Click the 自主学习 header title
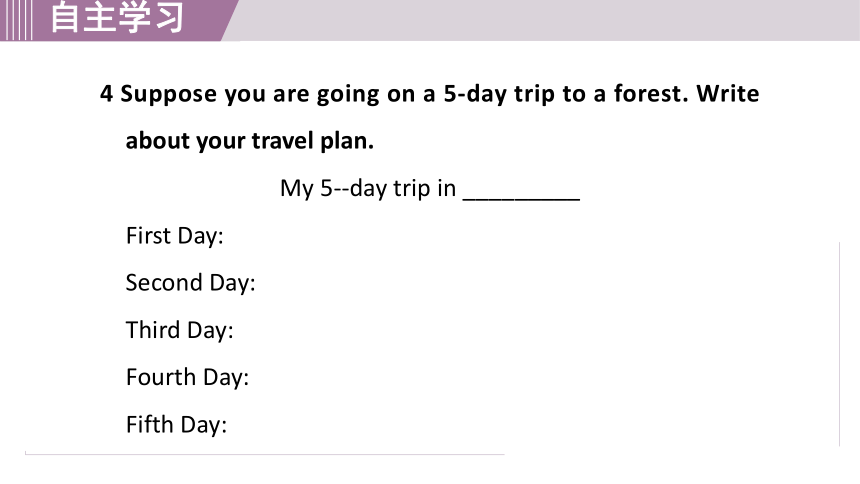This screenshot has height=484, width=860. click(117, 17)
